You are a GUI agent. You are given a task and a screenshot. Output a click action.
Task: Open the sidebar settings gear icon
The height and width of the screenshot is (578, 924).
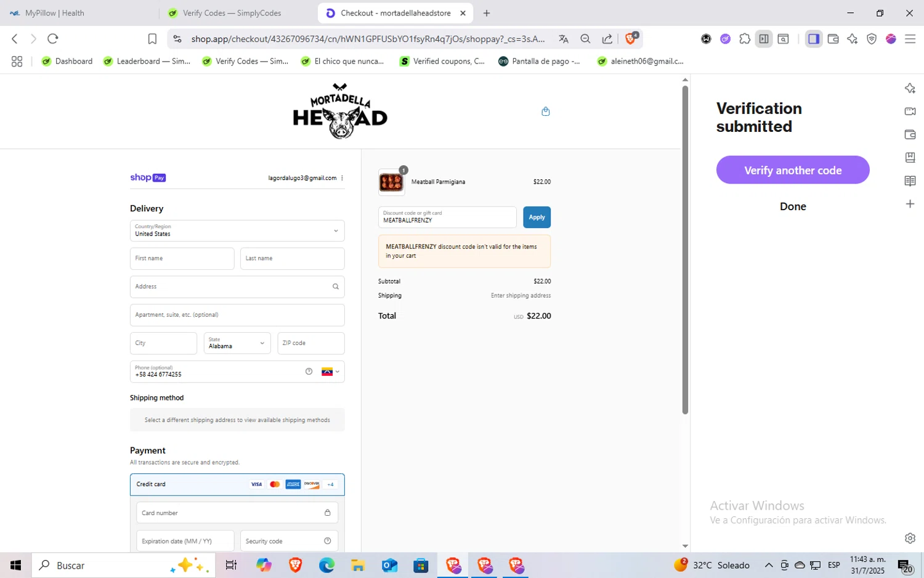[910, 538]
